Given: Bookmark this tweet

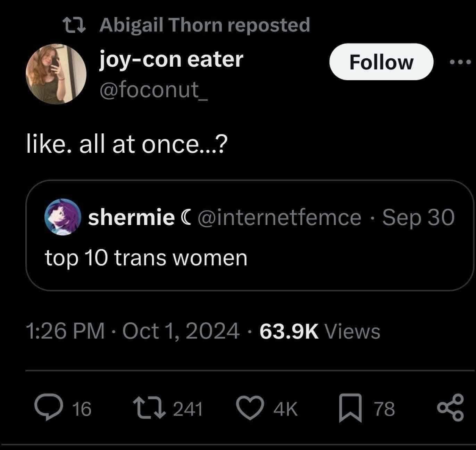Looking at the screenshot, I should [350, 409].
